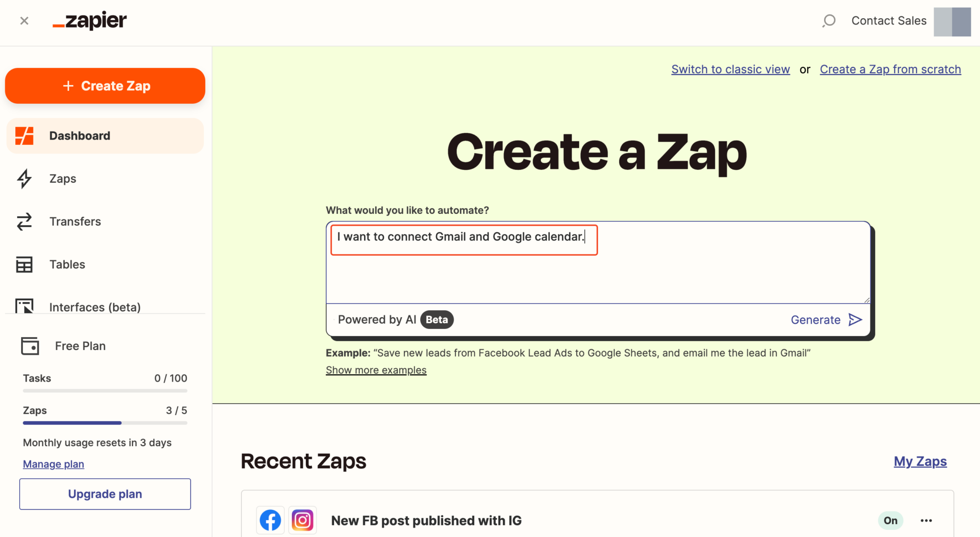980x537 pixels.
Task: Select the Zaps lightning bolt icon
Action: (x=24, y=178)
